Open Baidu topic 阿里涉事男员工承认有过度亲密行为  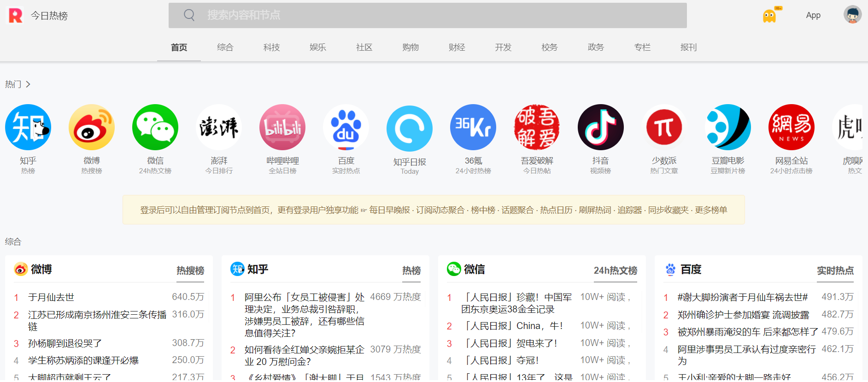(747, 355)
